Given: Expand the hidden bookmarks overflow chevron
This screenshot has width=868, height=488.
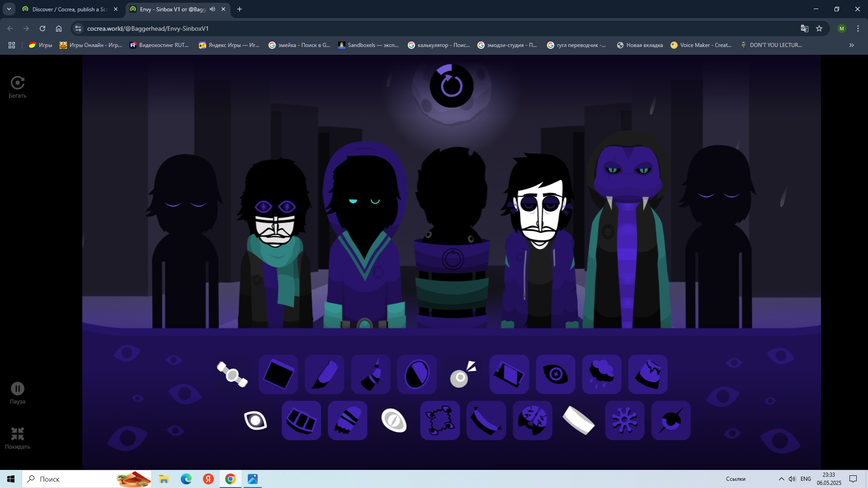Looking at the screenshot, I should 851,45.
